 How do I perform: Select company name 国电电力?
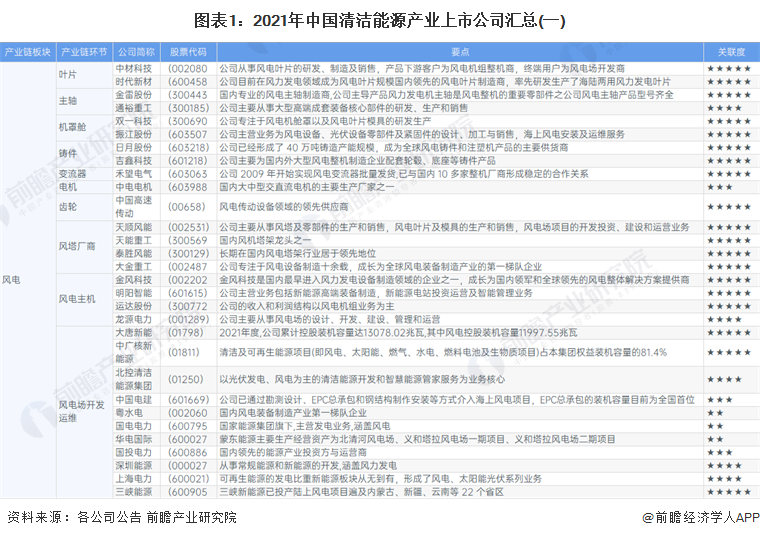click(133, 426)
